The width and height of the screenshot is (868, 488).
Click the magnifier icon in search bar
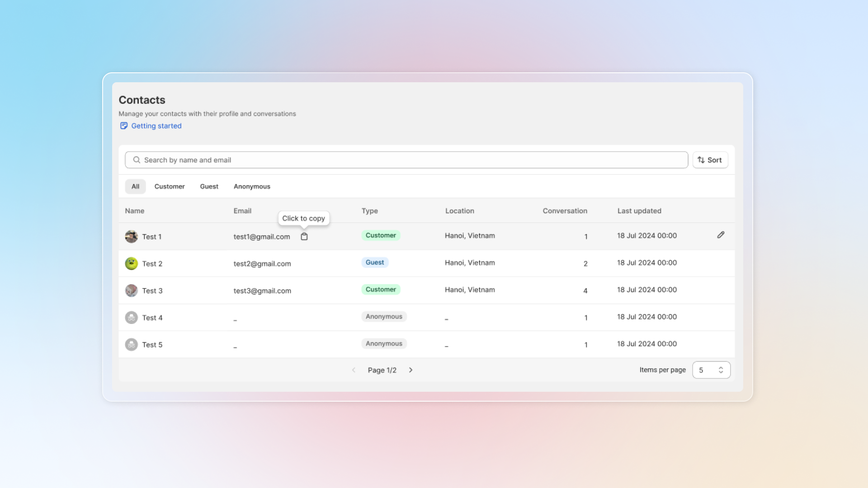(137, 160)
